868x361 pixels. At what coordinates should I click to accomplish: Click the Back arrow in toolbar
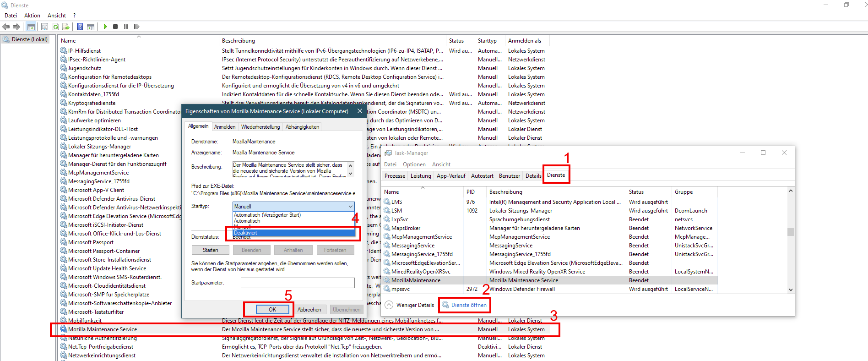click(6, 27)
